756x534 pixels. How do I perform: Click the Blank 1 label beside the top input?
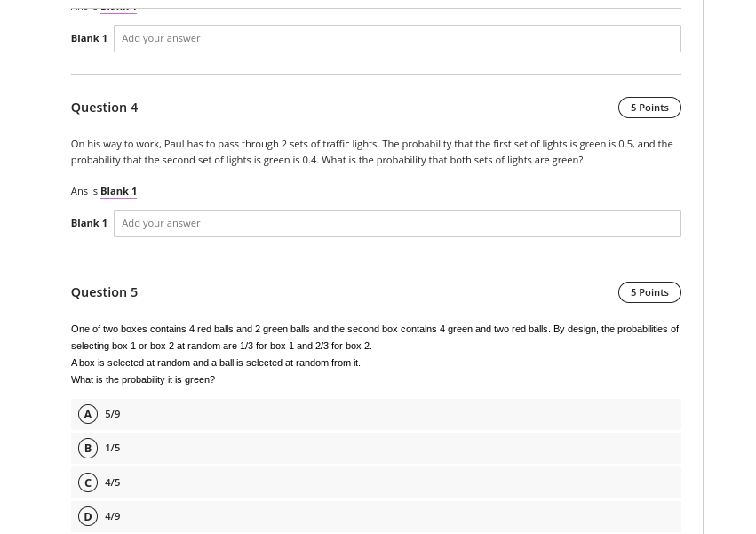[x=89, y=38]
